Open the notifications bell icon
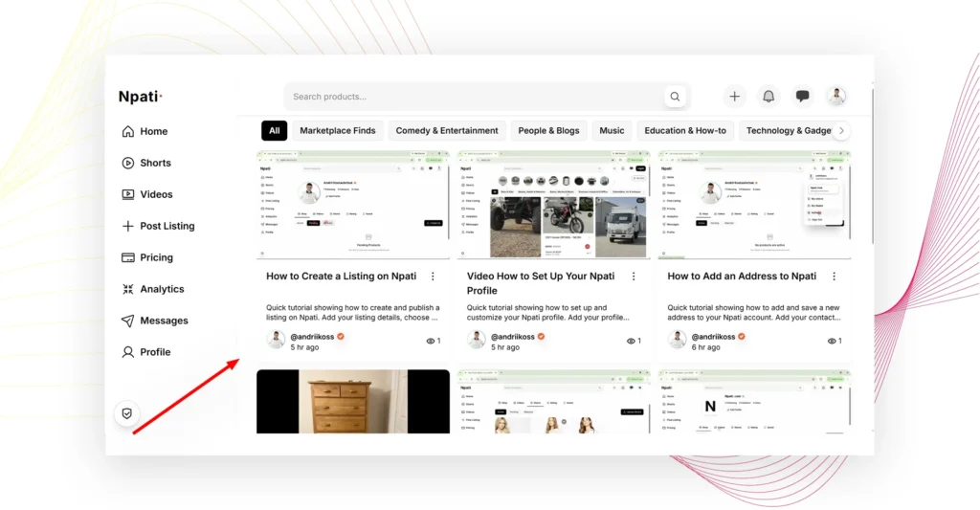 coord(768,97)
